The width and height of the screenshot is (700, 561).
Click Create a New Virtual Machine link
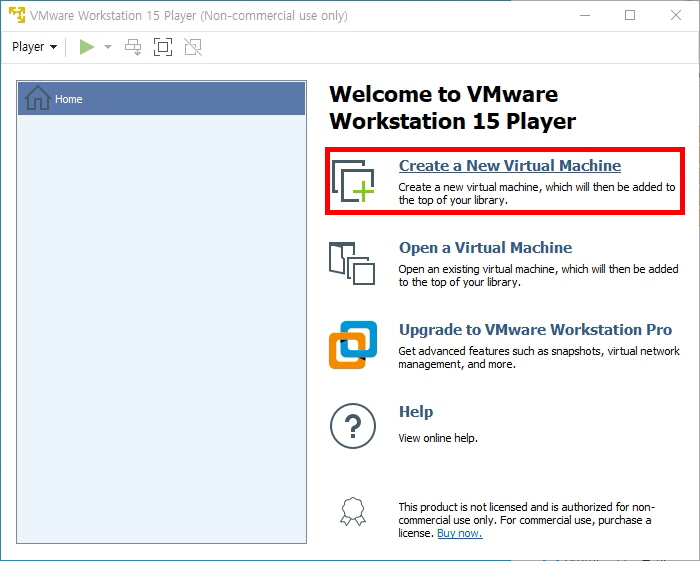510,166
